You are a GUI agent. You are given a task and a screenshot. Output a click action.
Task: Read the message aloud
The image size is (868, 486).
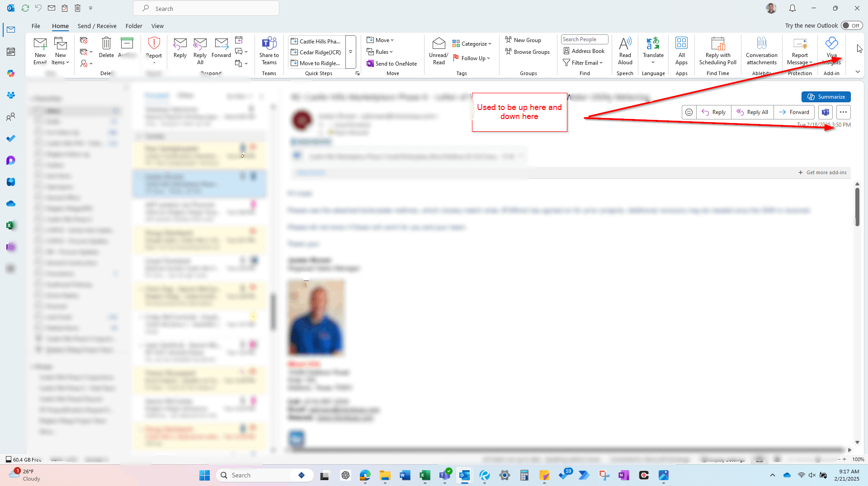click(x=625, y=51)
